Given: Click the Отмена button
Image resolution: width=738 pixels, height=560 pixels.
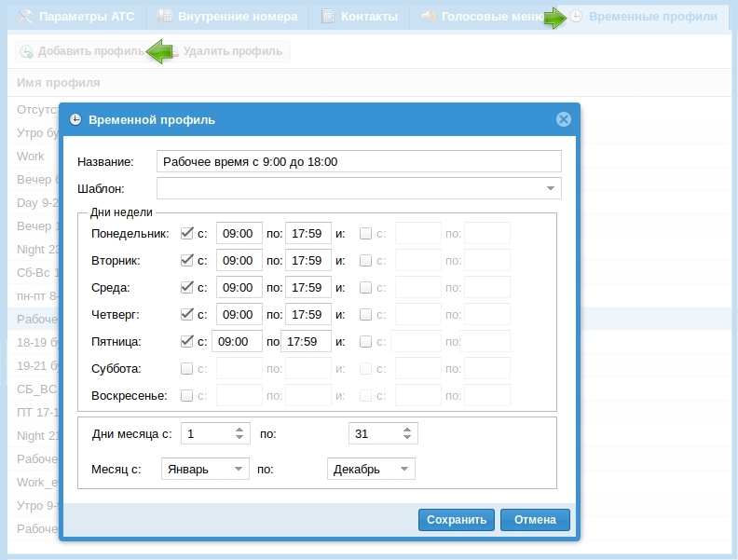Looking at the screenshot, I should click(x=535, y=520).
